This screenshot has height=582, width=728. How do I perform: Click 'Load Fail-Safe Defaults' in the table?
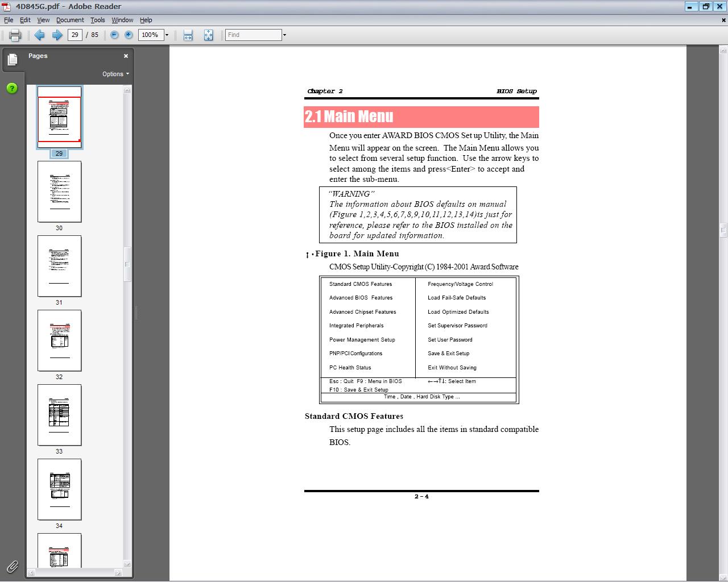(x=457, y=298)
